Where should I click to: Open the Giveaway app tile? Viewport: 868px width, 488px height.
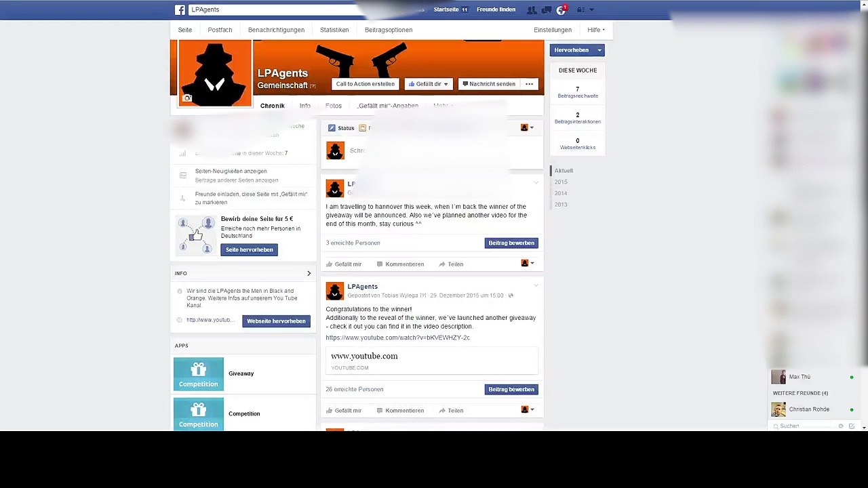[199, 374]
